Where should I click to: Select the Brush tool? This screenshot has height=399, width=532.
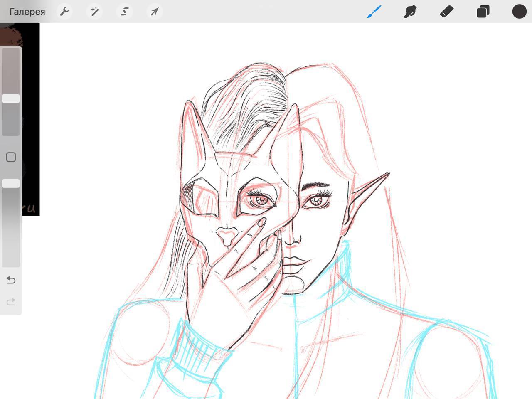(374, 12)
